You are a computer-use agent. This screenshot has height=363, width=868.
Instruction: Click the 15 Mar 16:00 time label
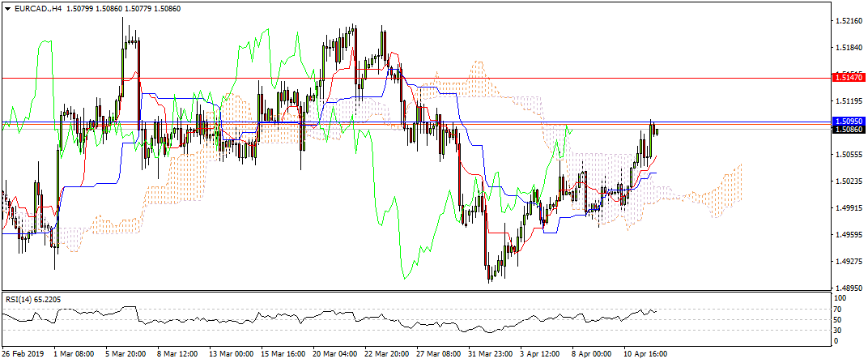pos(284,353)
